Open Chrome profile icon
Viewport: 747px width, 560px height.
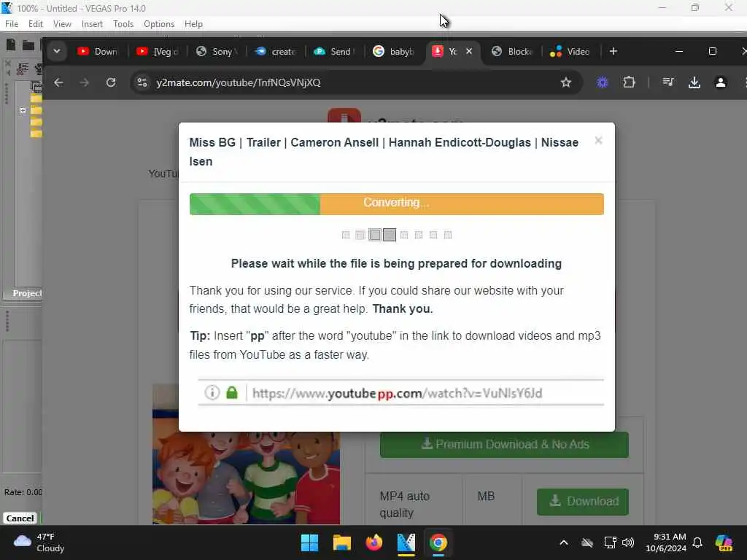click(721, 83)
